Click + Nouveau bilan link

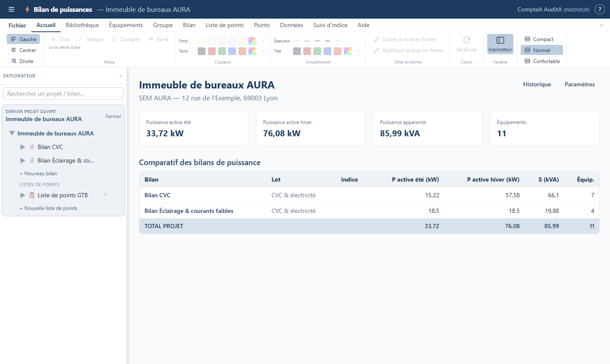[x=38, y=174]
